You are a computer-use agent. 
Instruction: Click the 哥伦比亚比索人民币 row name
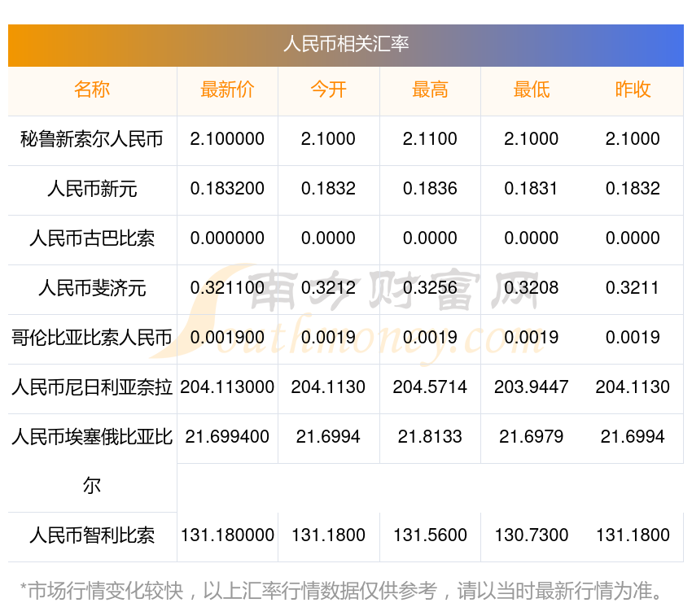tap(92, 338)
